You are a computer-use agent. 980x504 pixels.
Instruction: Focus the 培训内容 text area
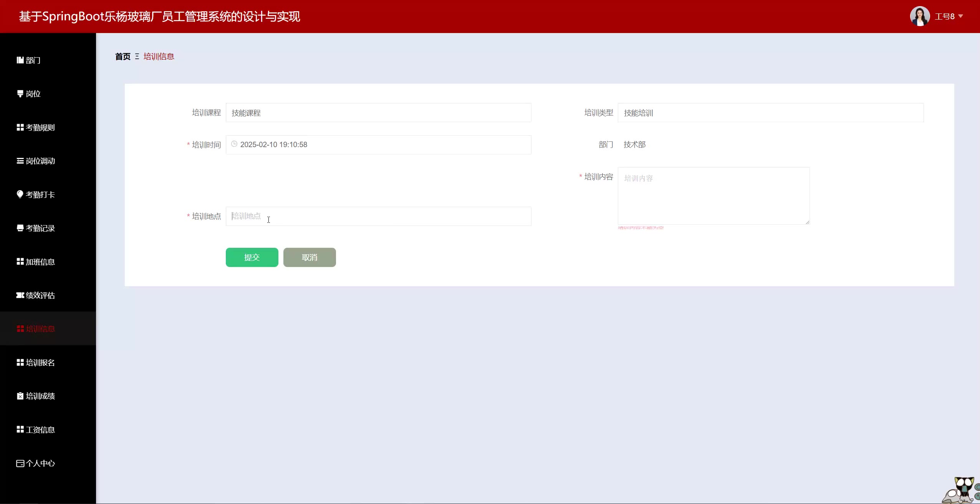click(x=713, y=196)
